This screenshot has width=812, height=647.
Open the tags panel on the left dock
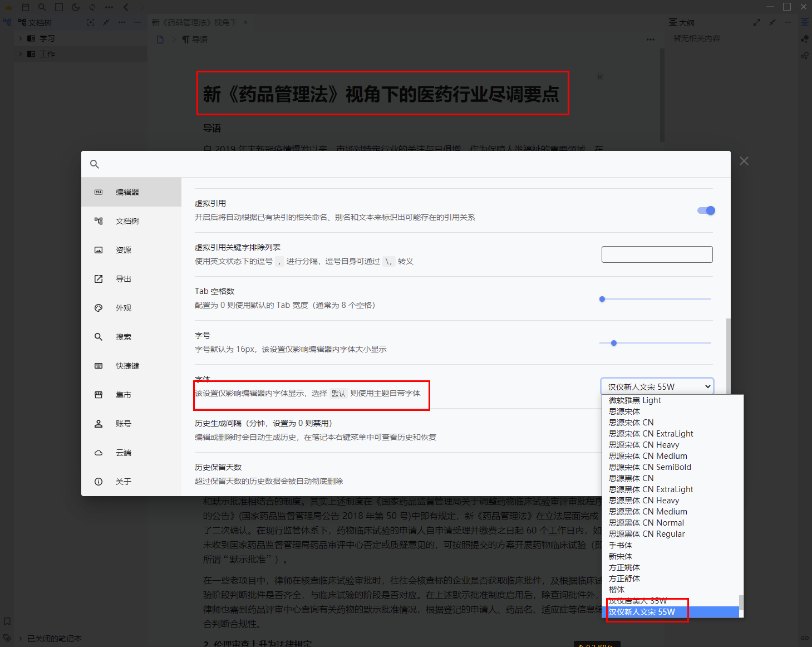tap(7, 638)
